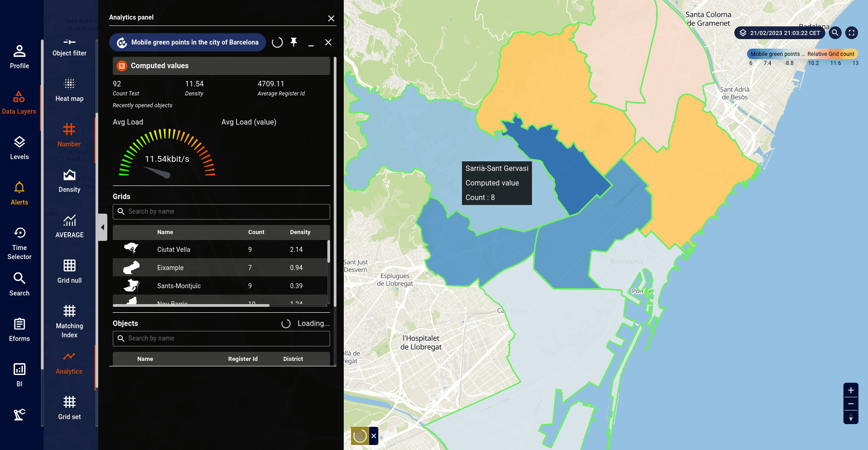The height and width of the screenshot is (450, 868).
Task: Select the Sants-Montjuïc grid row
Action: click(x=220, y=286)
